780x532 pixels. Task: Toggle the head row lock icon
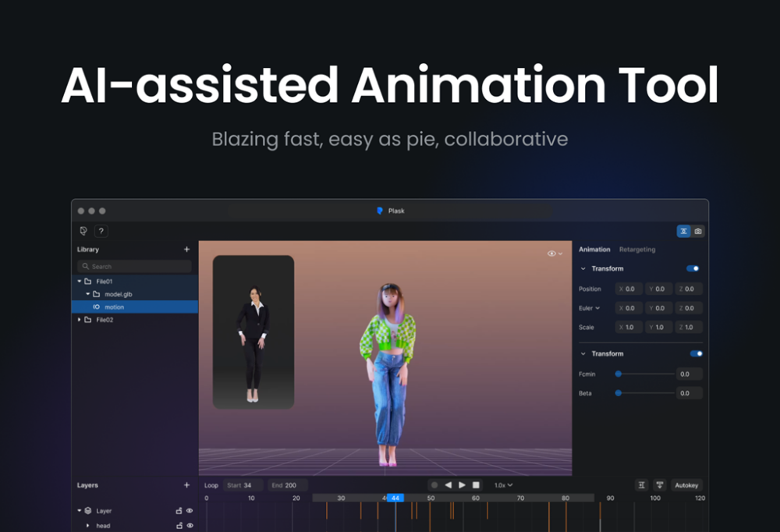(179, 526)
